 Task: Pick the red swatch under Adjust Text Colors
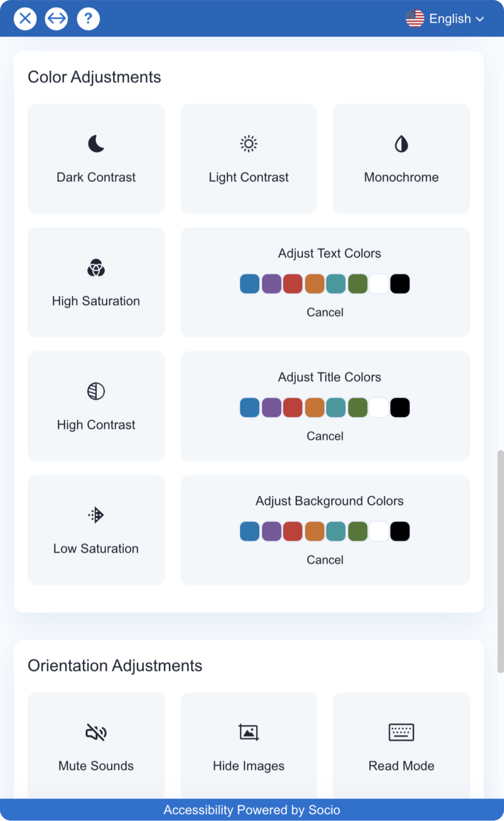pos(293,284)
